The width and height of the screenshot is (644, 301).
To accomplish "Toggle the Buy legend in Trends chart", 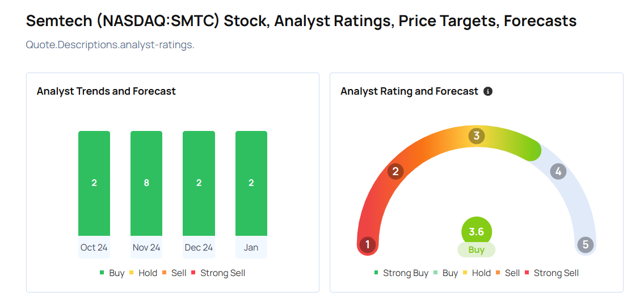I will tap(112, 273).
